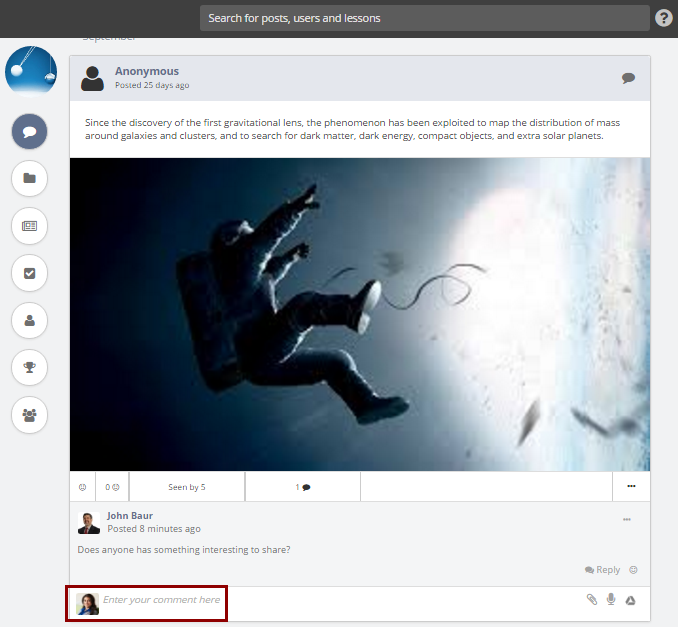
Task: Open the single user profile sidebar icon
Action: [29, 320]
